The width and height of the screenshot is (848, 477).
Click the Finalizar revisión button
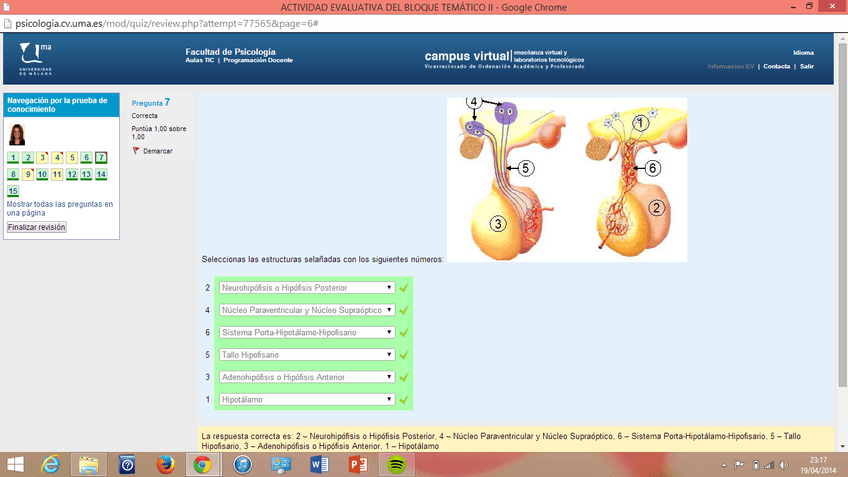[36, 227]
